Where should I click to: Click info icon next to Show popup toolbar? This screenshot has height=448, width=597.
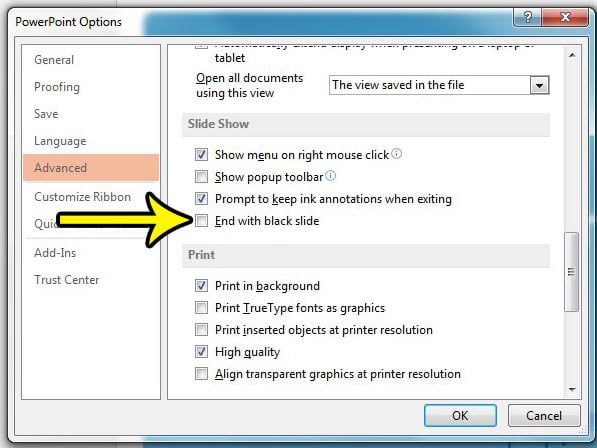[x=331, y=176]
